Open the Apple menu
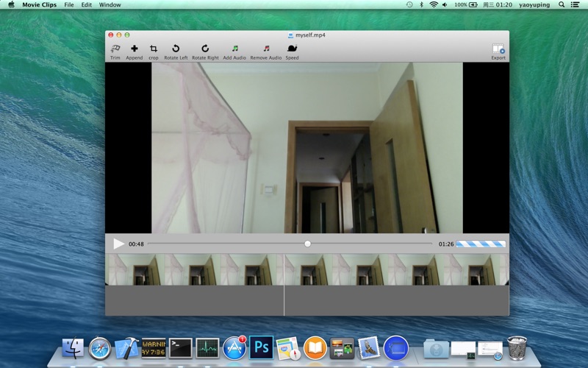This screenshot has height=368, width=588. coord(11,4)
